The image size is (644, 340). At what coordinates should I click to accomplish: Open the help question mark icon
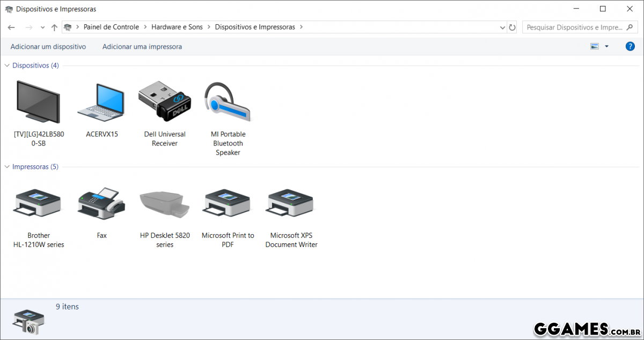630,47
